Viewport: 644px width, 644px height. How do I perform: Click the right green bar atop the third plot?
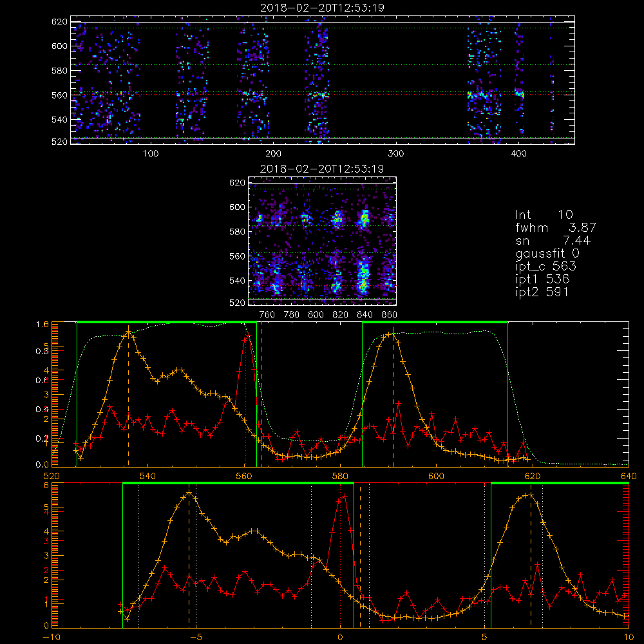click(435, 322)
